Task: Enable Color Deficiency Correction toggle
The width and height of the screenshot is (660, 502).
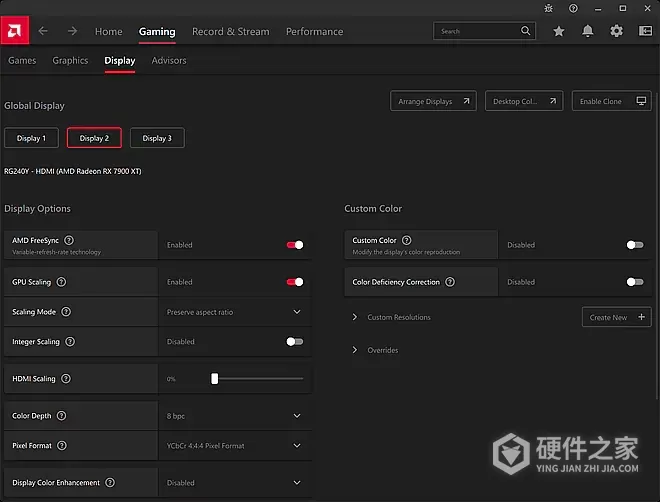Action: (x=635, y=282)
